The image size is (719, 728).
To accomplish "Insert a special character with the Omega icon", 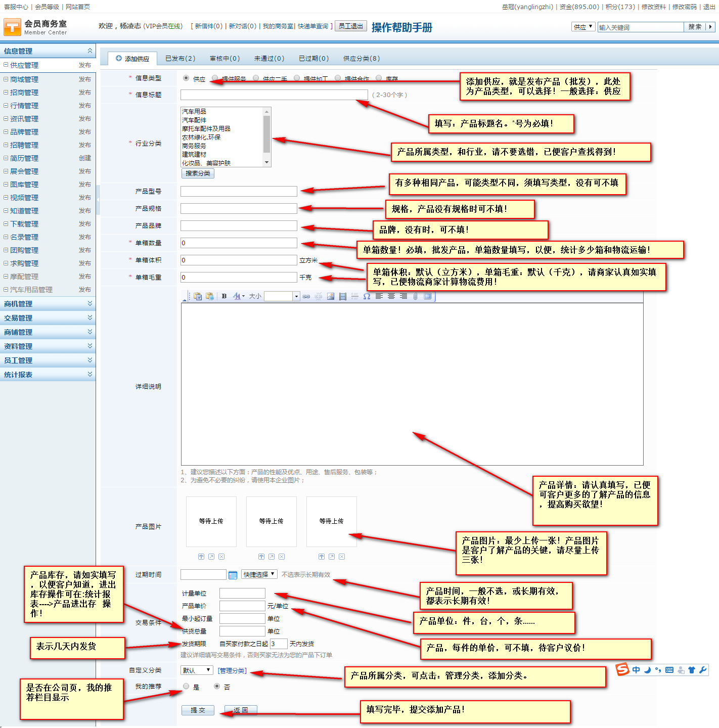I will (x=367, y=296).
